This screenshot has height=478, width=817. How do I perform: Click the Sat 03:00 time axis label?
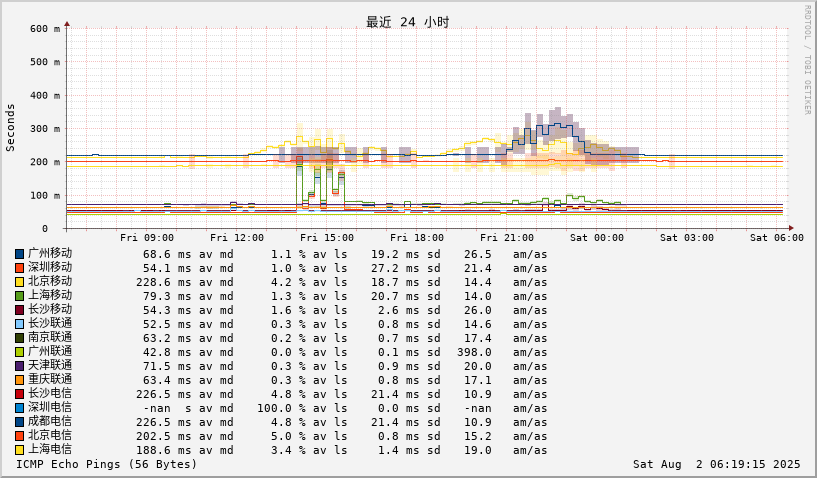687,238
